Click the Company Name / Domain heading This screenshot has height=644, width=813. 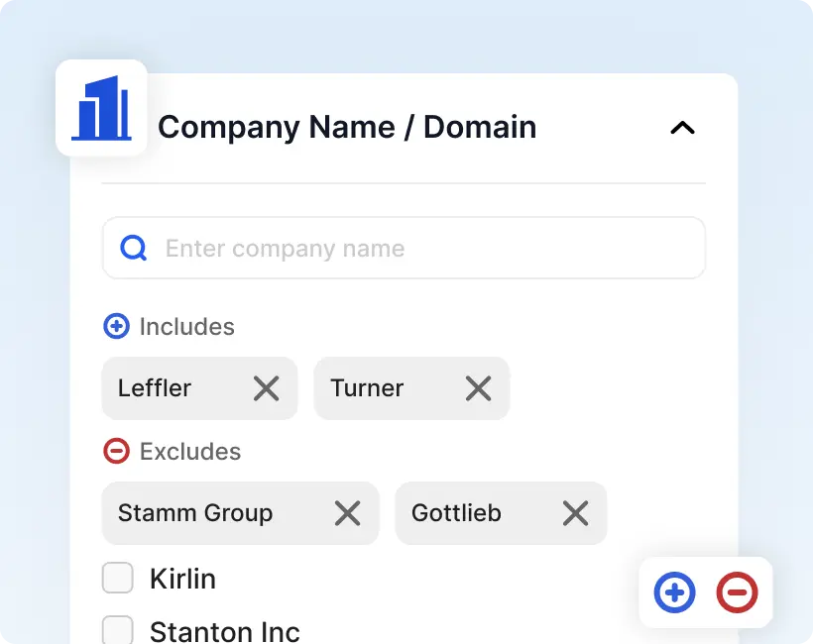tap(347, 128)
